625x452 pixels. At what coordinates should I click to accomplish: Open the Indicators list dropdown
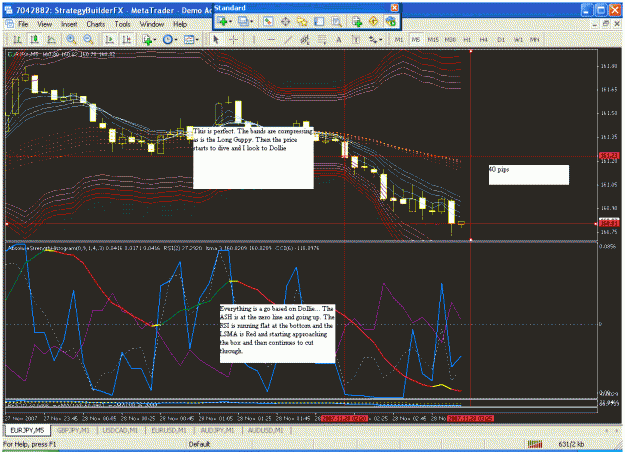click(x=149, y=39)
